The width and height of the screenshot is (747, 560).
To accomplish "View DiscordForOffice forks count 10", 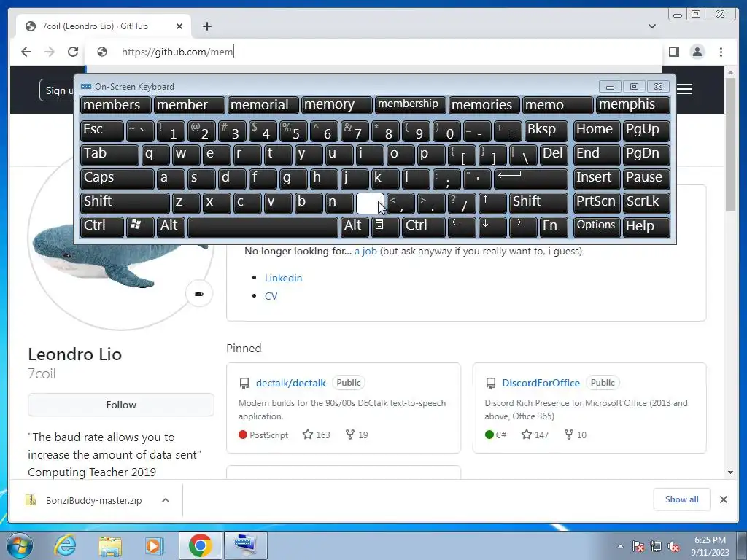I will [575, 435].
